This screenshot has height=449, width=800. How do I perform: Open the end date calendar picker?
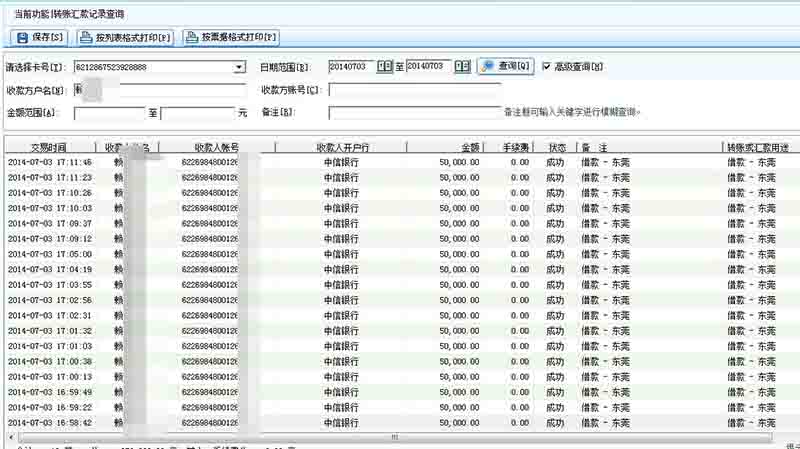pos(462,67)
